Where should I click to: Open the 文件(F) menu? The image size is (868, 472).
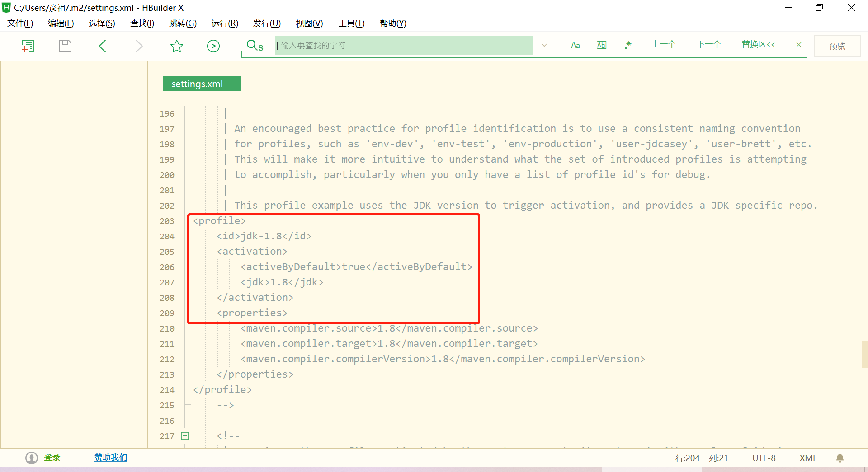(x=20, y=23)
